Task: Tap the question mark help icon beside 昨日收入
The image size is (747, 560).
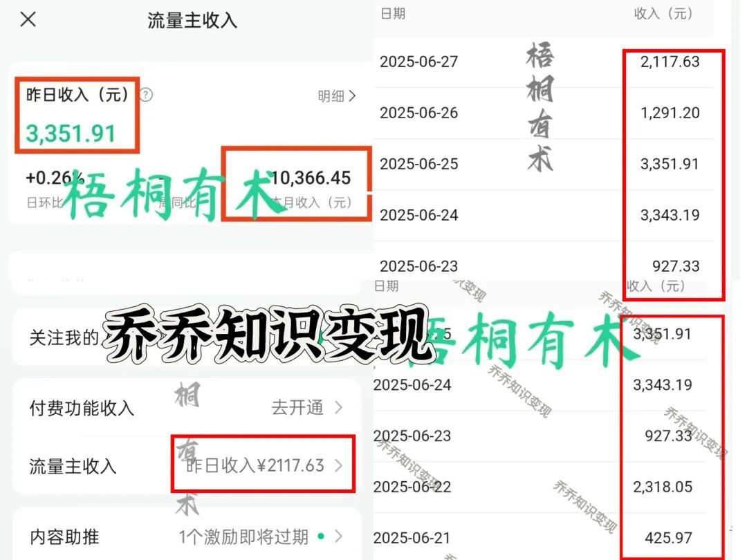Action: tap(146, 95)
